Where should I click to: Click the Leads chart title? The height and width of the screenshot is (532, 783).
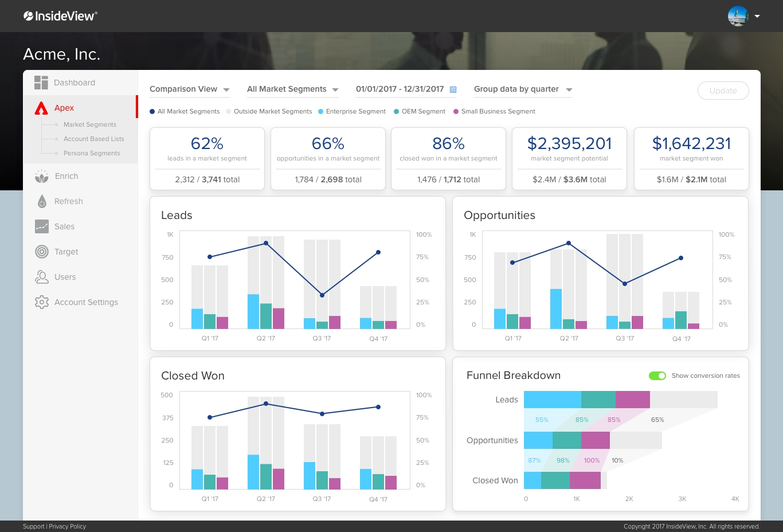(177, 216)
